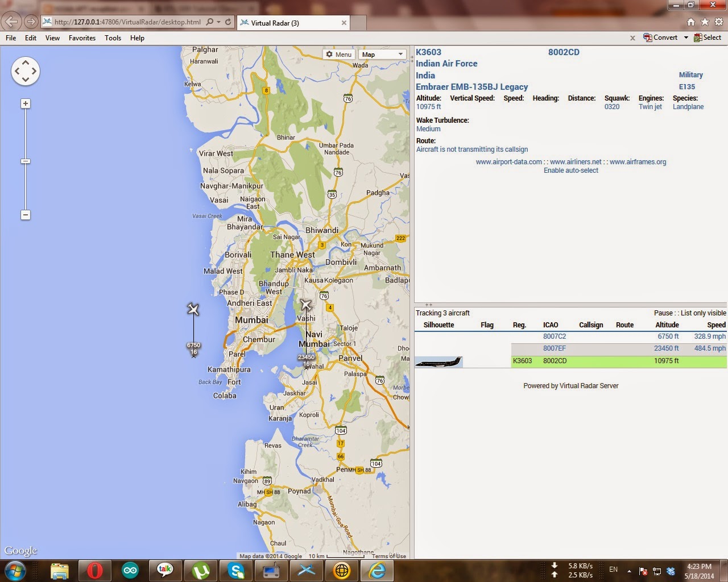The width and height of the screenshot is (728, 582).
Task: Open the www.airframes.org link
Action: (x=638, y=162)
